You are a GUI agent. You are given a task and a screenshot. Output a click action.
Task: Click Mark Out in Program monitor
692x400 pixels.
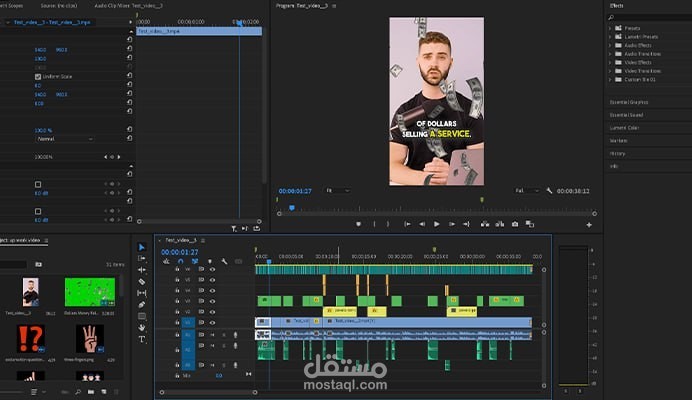coord(388,224)
